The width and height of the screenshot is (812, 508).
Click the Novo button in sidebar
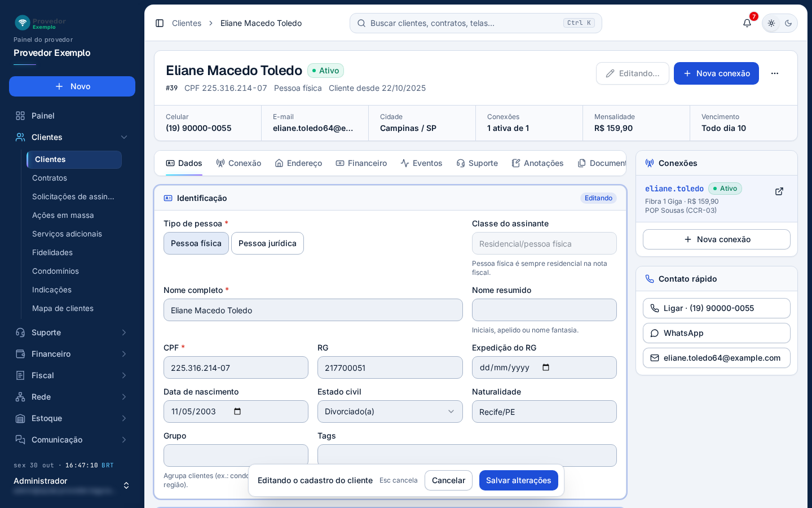[x=72, y=86]
